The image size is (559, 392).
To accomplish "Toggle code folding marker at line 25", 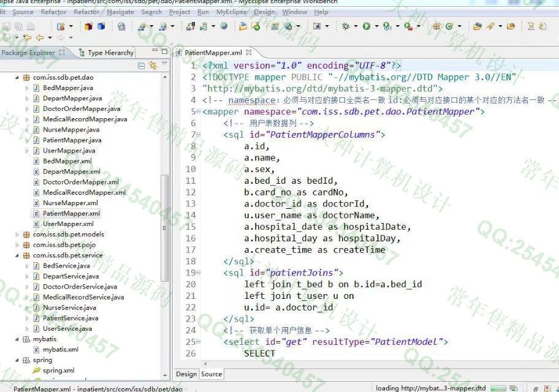I will tap(198, 342).
